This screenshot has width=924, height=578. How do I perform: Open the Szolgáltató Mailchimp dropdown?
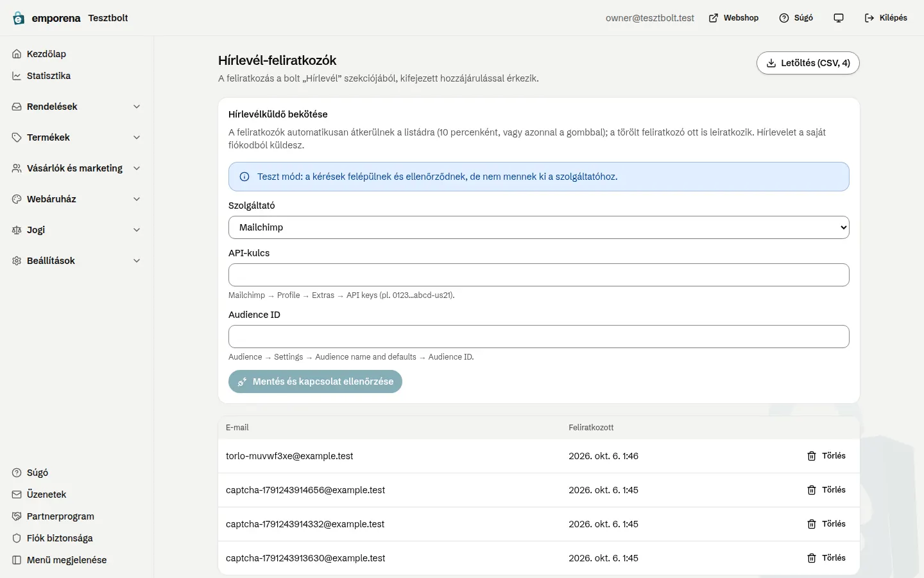539,227
